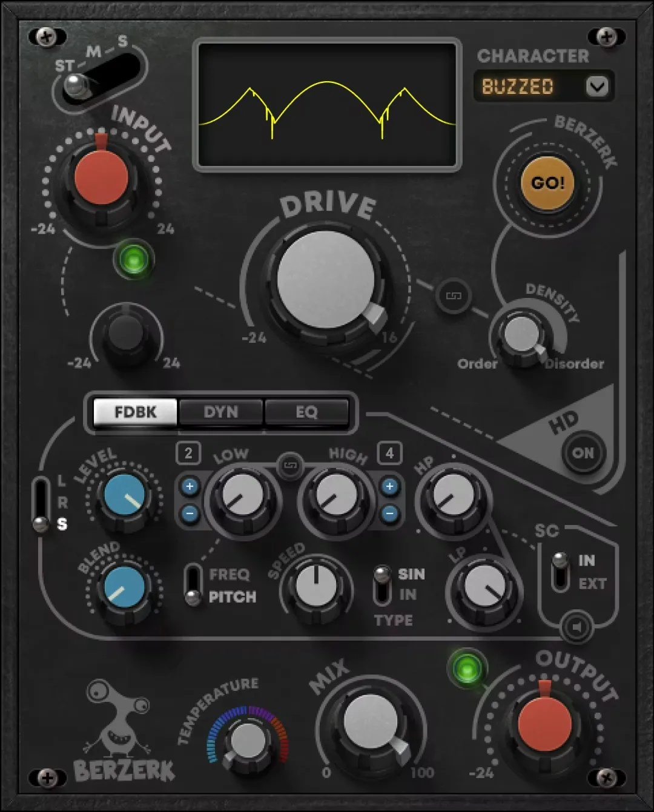This screenshot has width=654, height=812.
Task: Click the Berzerk monster logo
Action: click(123, 731)
